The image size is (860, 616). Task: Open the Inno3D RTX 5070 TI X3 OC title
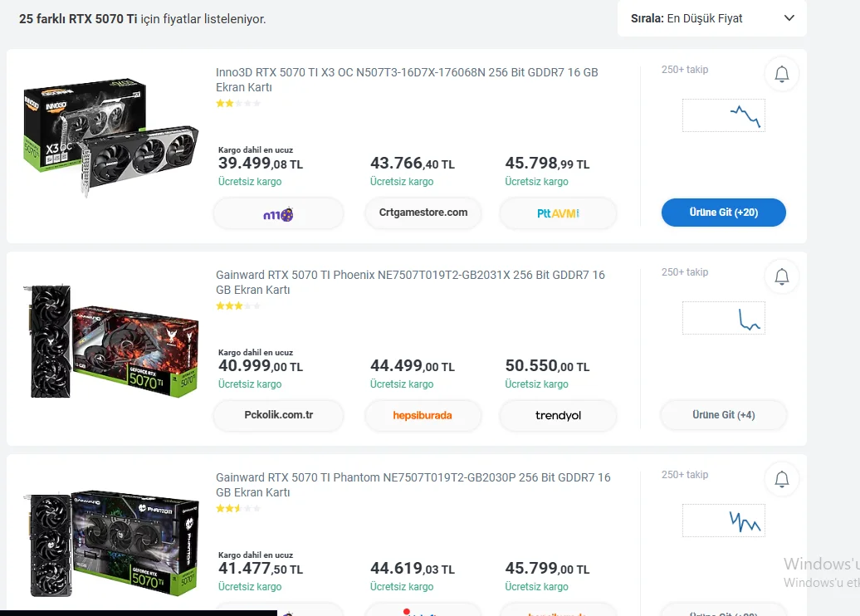point(407,80)
